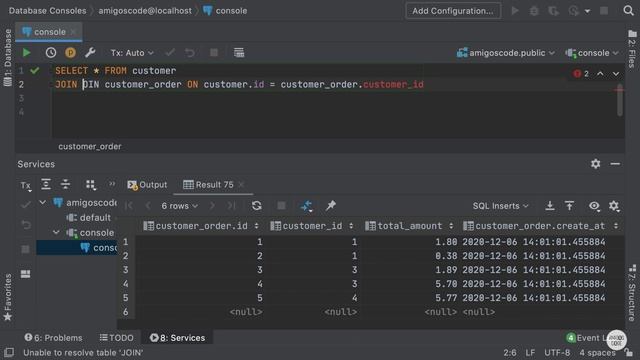Open run configuration dropdown arrow at top
The height and width of the screenshot is (360, 640).
click(x=587, y=11)
